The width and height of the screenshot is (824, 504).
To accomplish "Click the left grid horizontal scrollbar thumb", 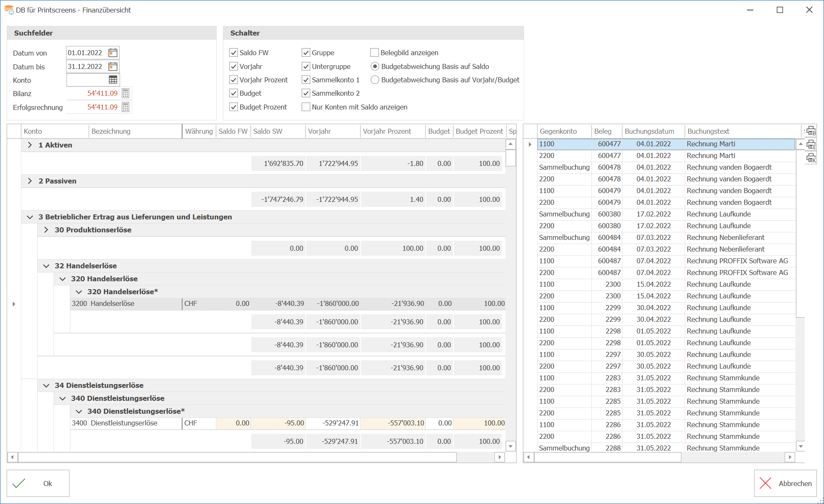I will [x=237, y=457].
